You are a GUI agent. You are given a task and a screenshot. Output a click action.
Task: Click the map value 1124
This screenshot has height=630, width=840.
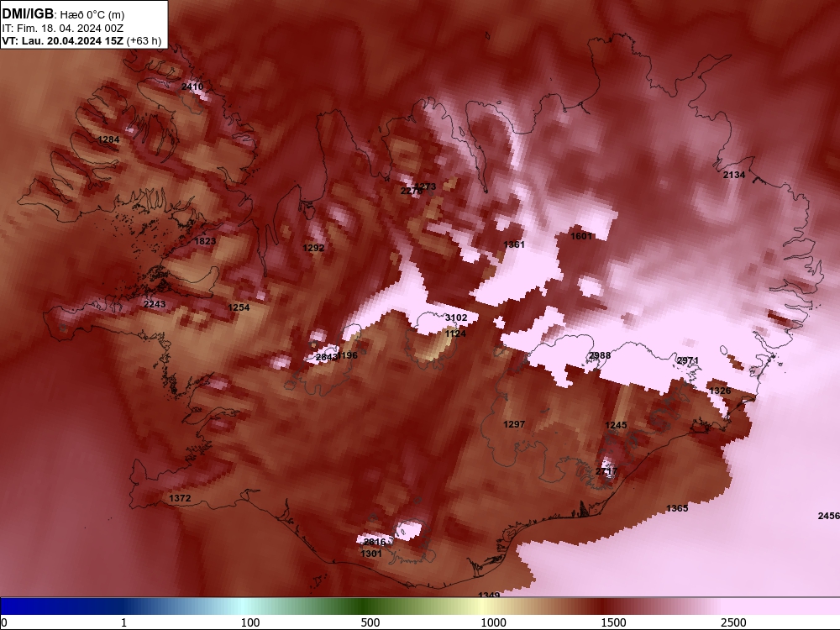(x=455, y=333)
